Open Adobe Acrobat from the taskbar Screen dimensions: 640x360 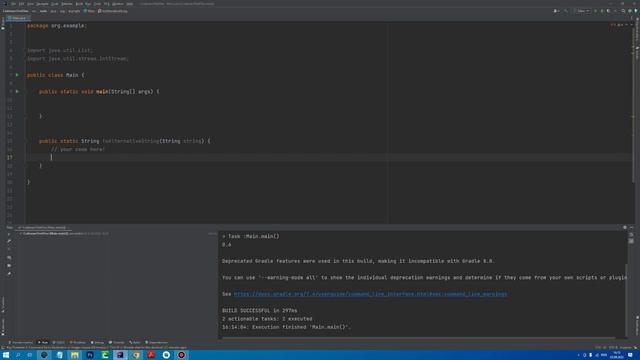click(x=151, y=355)
